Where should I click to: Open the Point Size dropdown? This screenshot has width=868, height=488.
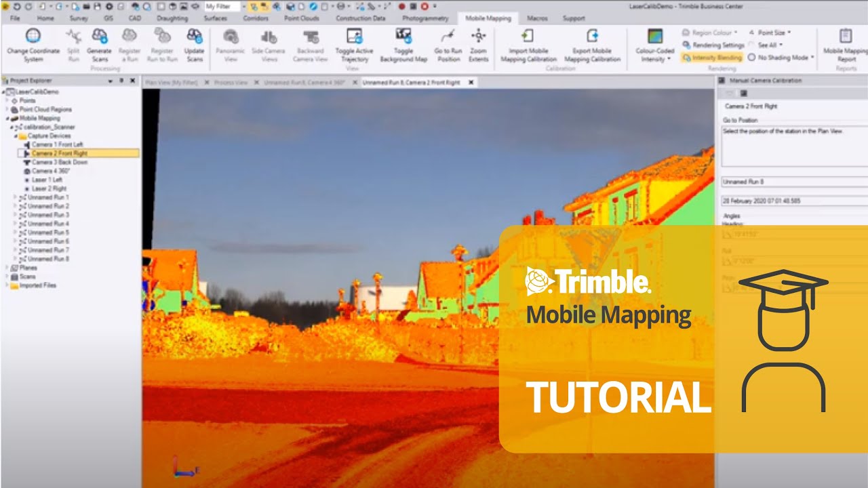pos(770,33)
